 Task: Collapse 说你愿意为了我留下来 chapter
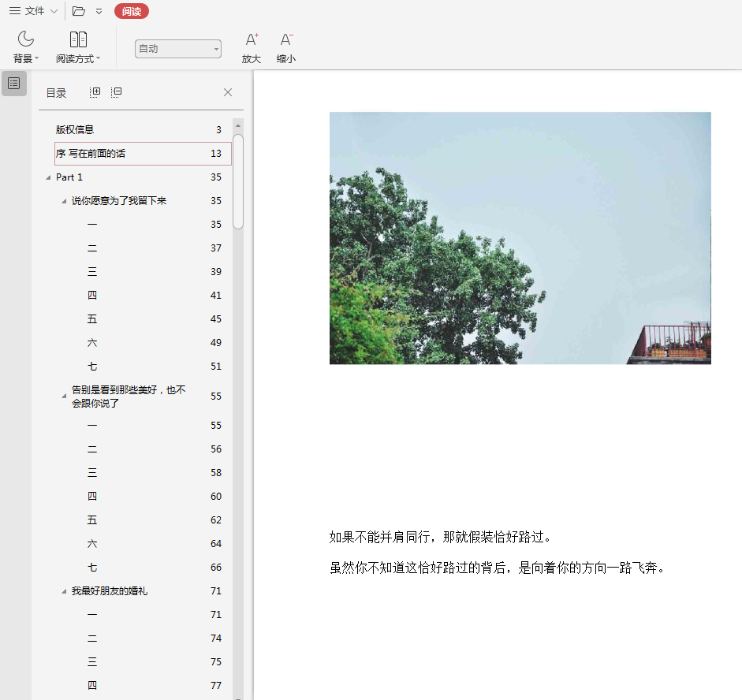64,201
